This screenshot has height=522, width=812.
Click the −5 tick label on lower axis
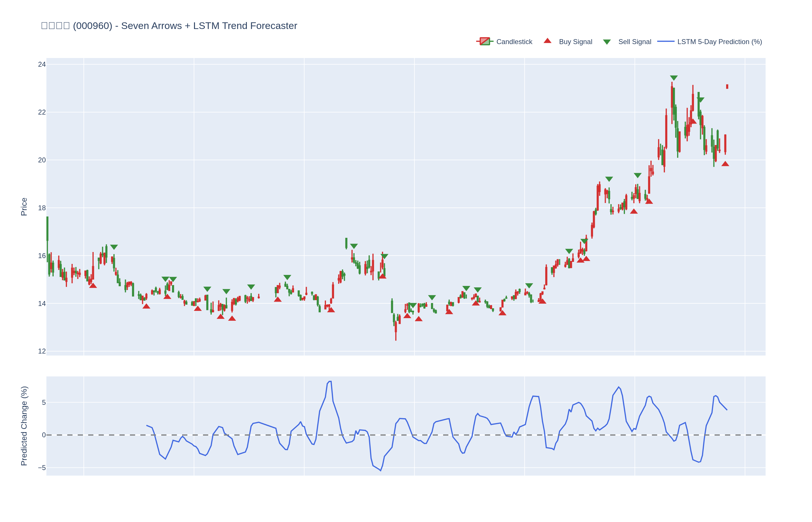42,468
